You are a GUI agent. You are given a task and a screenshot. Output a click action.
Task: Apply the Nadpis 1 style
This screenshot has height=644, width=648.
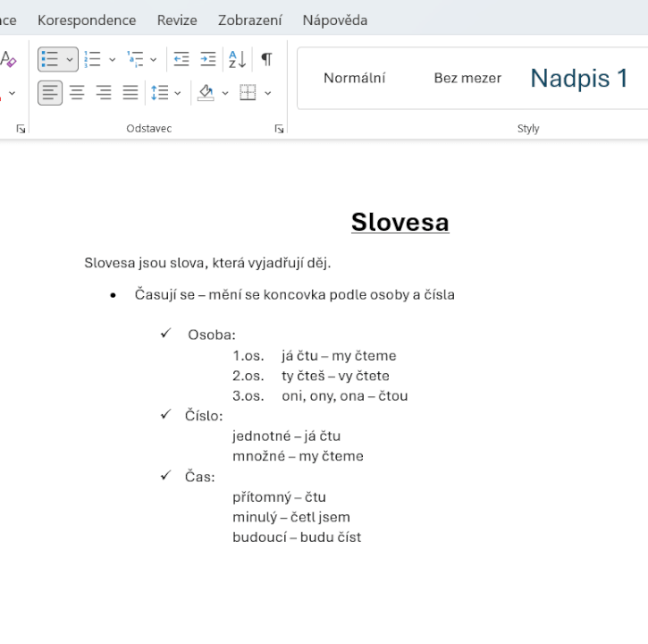[x=579, y=78]
